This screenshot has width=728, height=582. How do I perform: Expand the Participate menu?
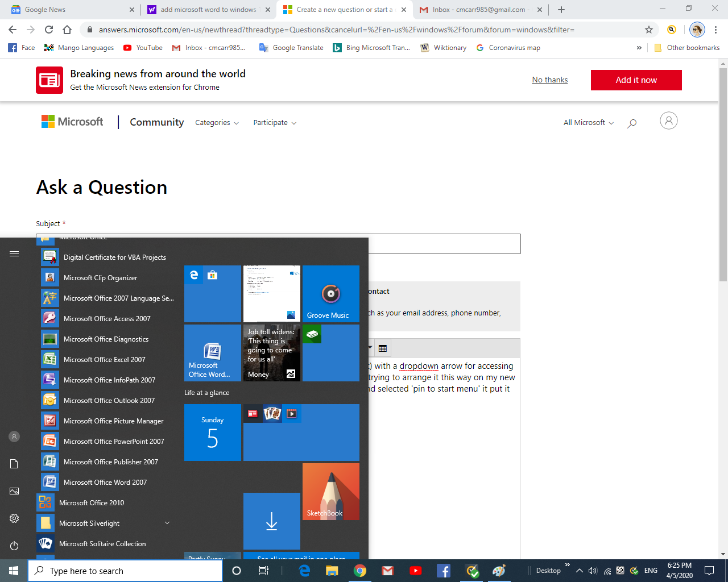pos(275,123)
